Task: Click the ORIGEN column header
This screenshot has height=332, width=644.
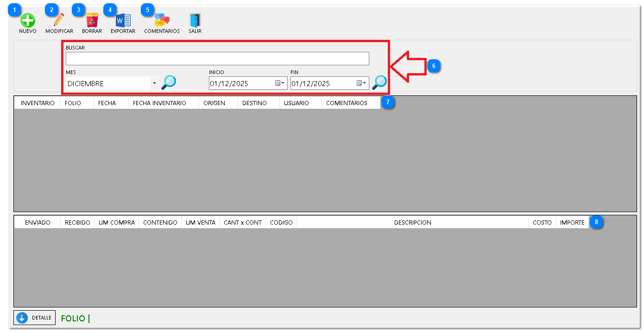Action: pyautogui.click(x=214, y=103)
